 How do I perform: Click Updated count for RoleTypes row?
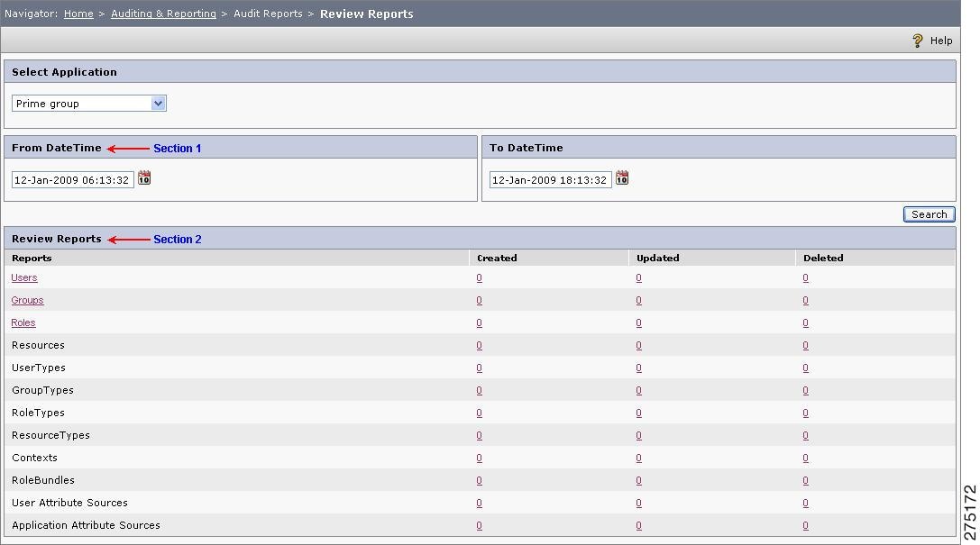pyautogui.click(x=638, y=413)
